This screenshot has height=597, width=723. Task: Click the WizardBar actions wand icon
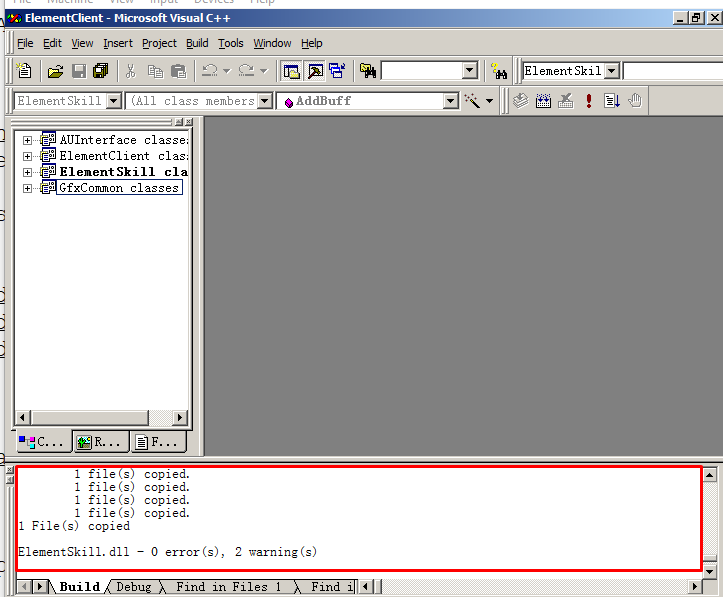point(472,100)
